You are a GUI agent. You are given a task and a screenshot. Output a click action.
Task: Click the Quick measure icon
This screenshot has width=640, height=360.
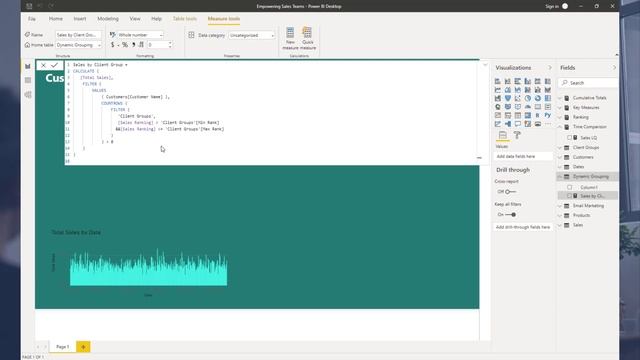(x=308, y=39)
